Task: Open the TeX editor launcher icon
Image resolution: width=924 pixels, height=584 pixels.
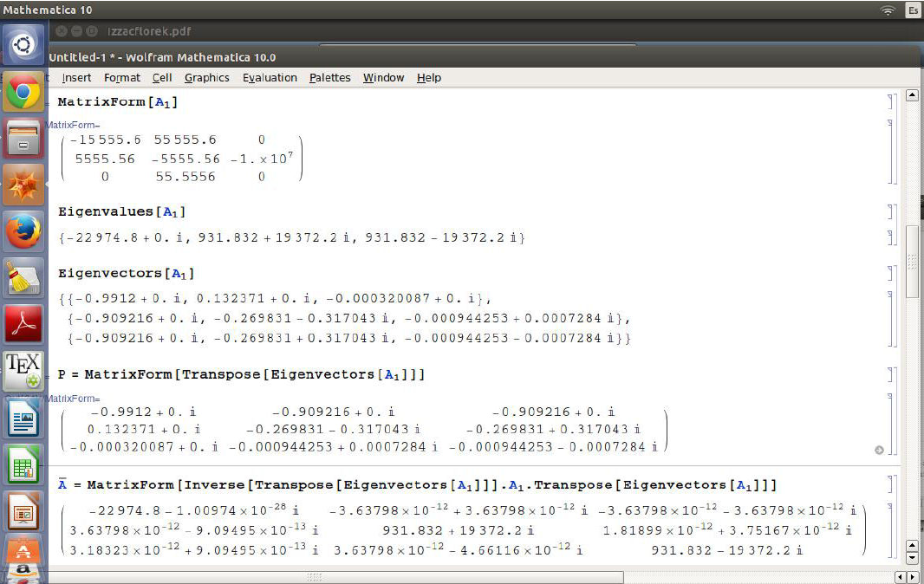Action: (x=23, y=371)
